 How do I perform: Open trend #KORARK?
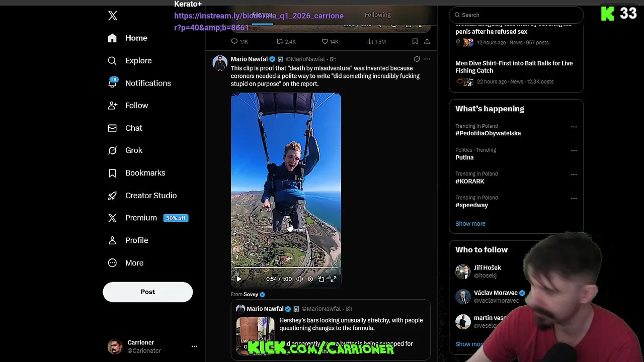(470, 182)
